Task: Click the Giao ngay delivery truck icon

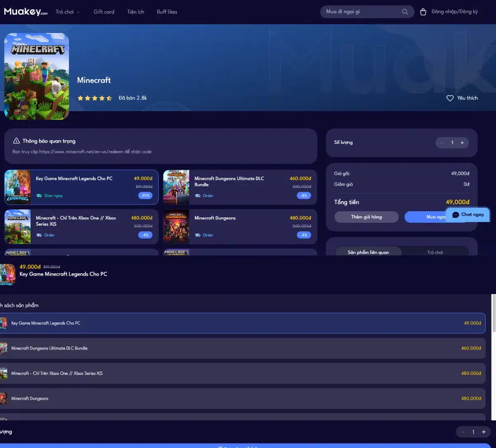Action: 39,196
